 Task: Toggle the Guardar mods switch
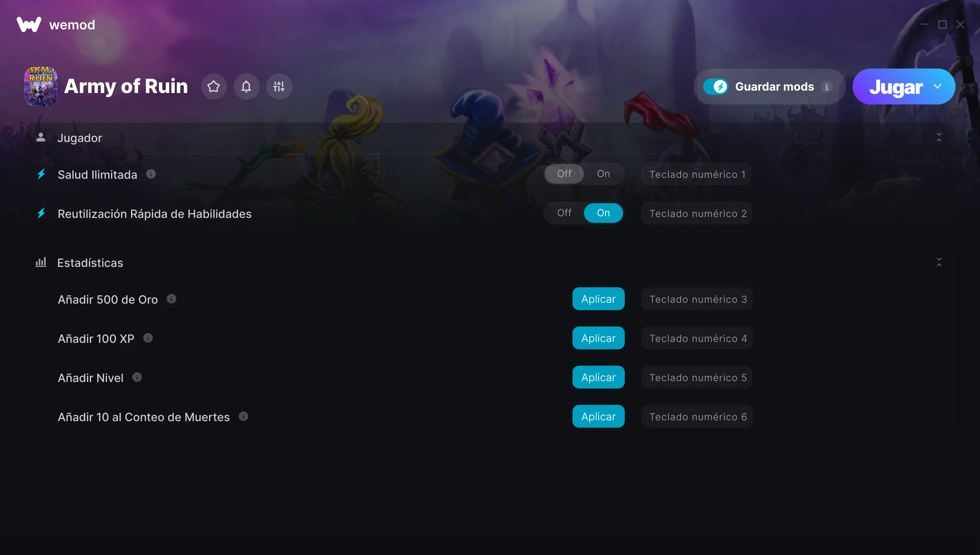[x=715, y=87]
